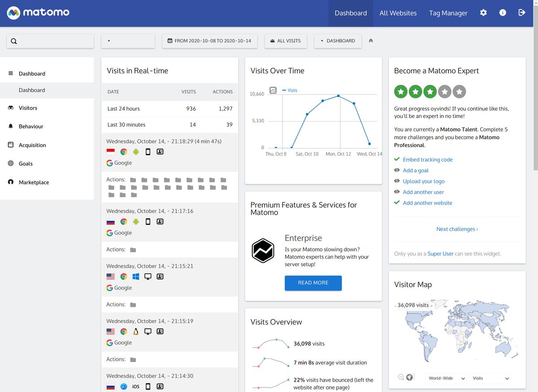
Task: Select Dashboard sub-item in sidebar
Action: coord(47,90)
